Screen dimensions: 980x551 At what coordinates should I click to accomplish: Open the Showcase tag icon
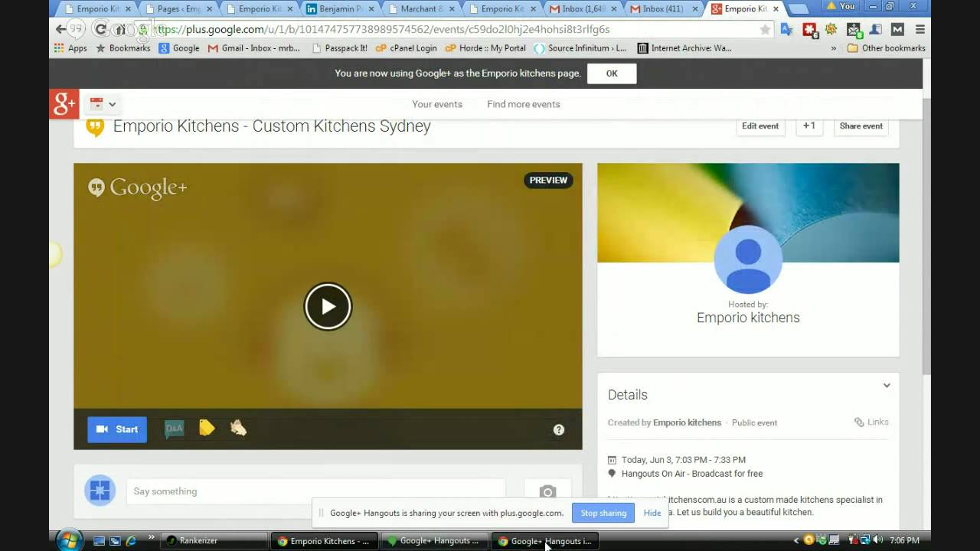point(207,428)
